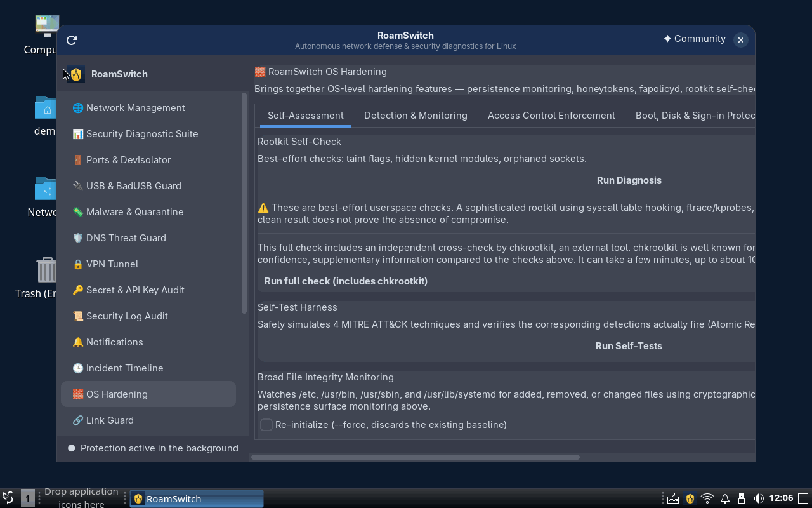The height and width of the screenshot is (508, 812).
Task: Click the Trash desktop icon
Action: tap(47, 270)
